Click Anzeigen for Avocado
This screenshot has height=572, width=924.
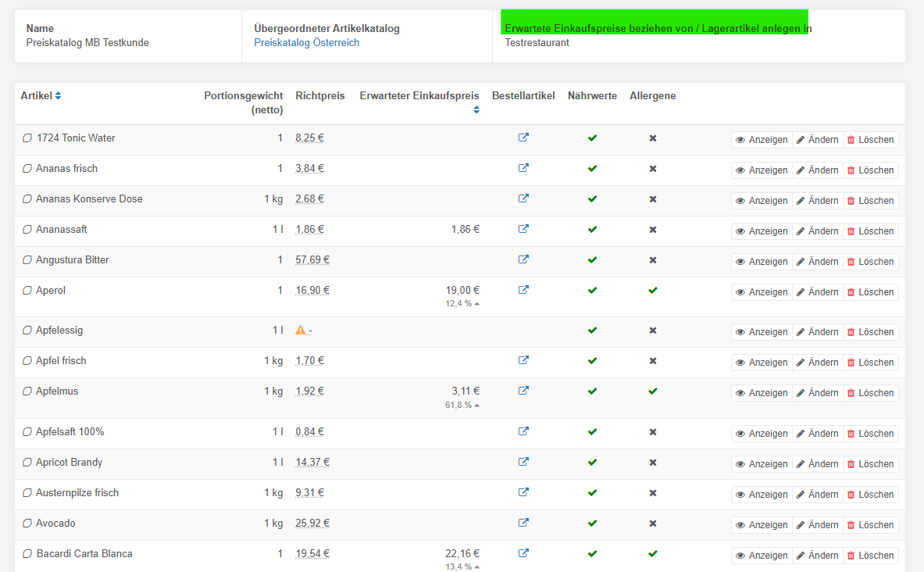pos(762,525)
